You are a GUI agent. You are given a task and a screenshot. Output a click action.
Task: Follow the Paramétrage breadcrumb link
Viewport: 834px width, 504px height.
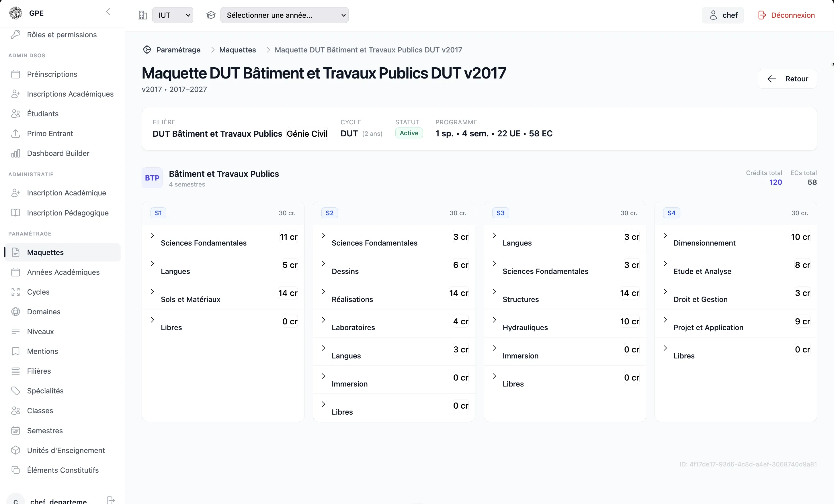coord(178,50)
